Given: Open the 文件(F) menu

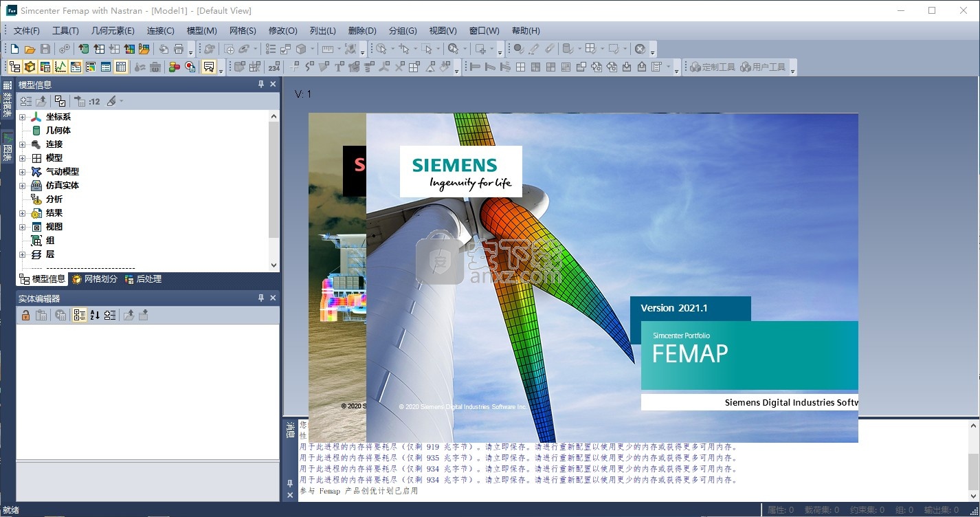Looking at the screenshot, I should click(x=27, y=31).
